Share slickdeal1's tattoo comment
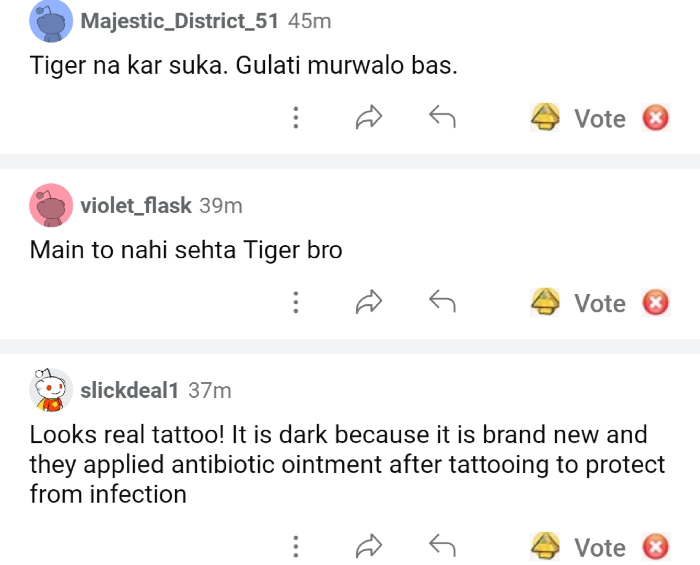 pyautogui.click(x=369, y=547)
